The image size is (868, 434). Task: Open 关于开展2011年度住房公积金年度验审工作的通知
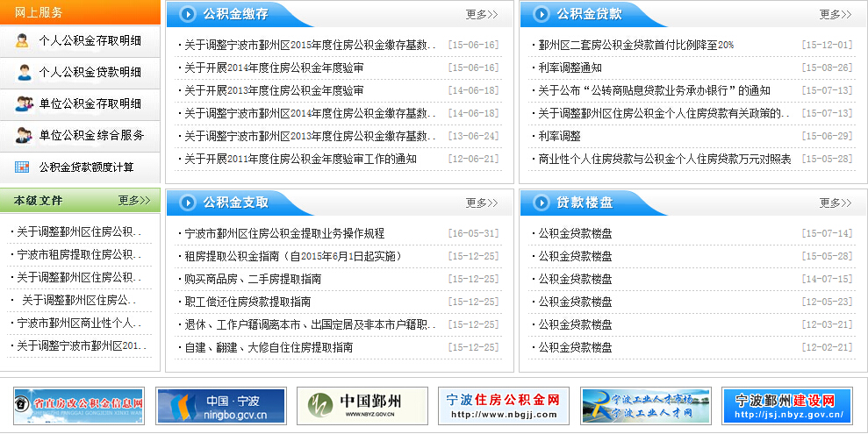coord(300,160)
